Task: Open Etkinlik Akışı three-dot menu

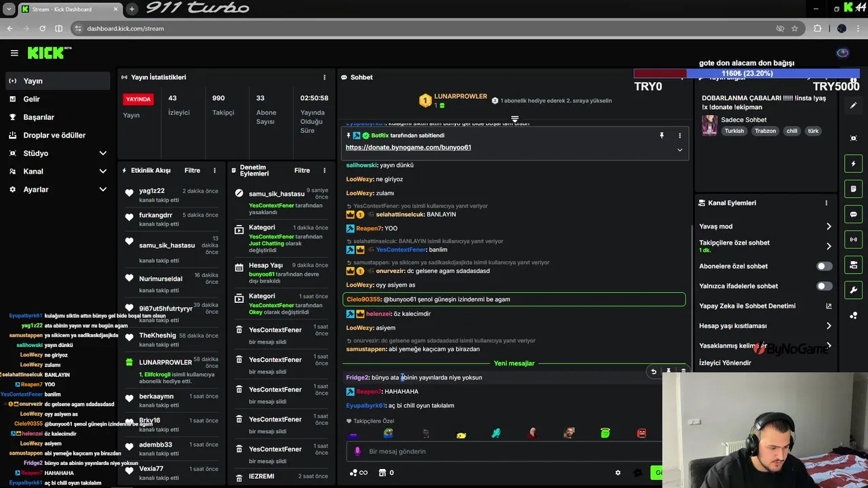Action: tap(214, 171)
